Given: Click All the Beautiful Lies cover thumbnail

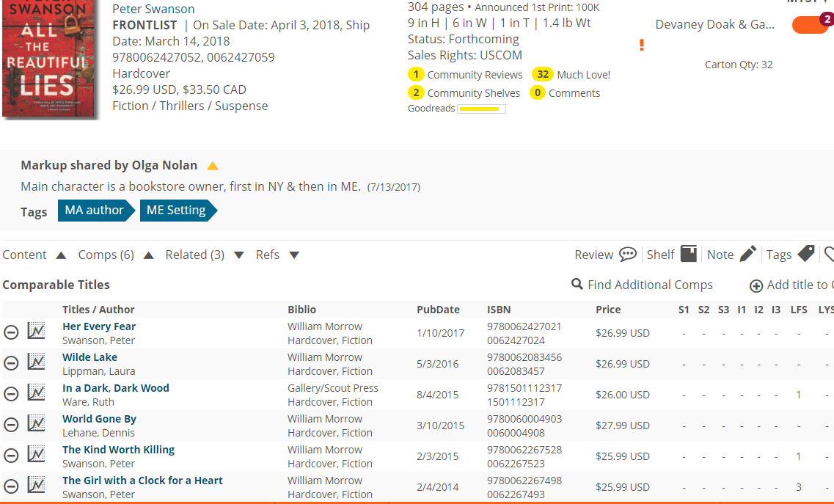Looking at the screenshot, I should (49, 59).
